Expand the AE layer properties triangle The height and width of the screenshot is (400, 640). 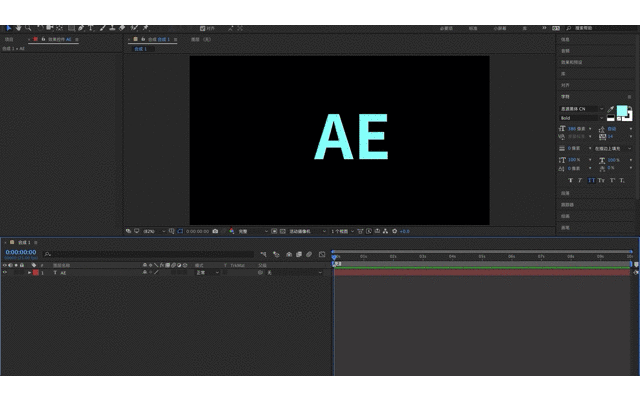[x=29, y=273]
